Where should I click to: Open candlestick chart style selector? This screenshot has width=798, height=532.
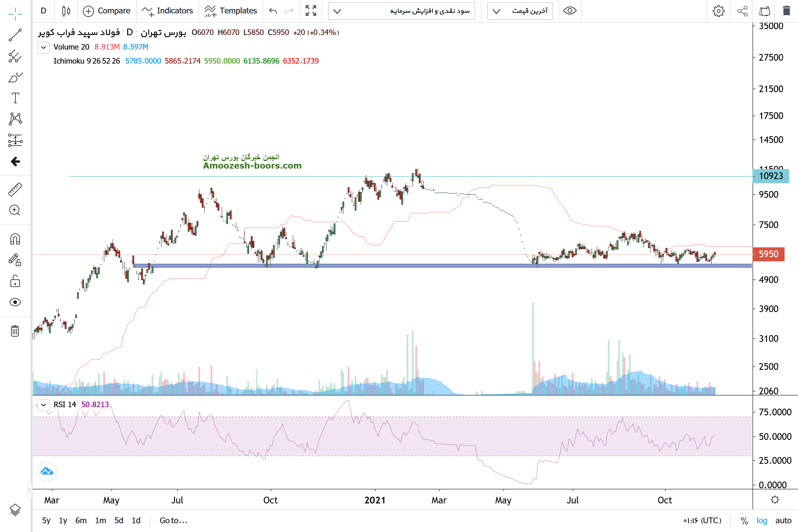(66, 11)
